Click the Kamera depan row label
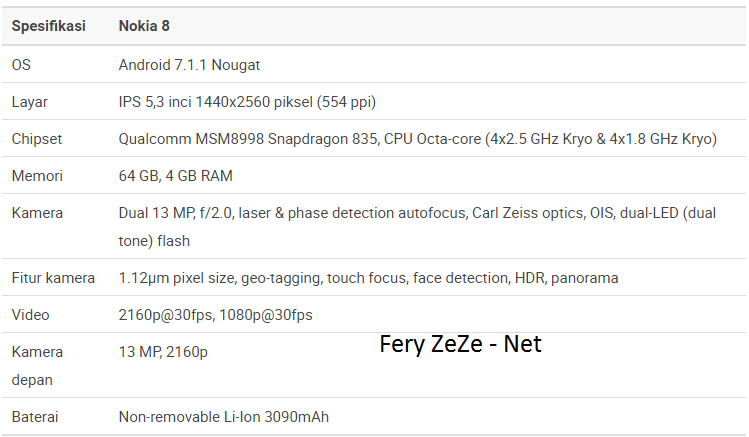This screenshot has height=437, width=749. [x=37, y=365]
